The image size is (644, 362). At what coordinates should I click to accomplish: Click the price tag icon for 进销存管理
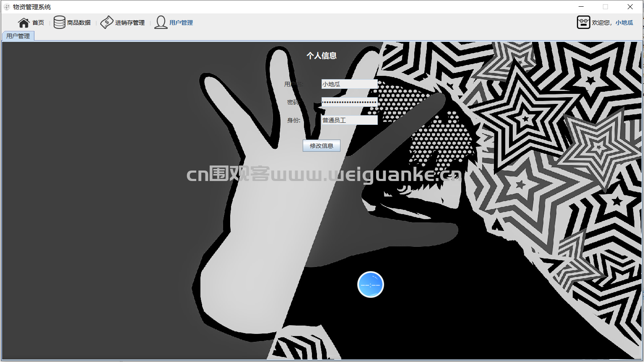pyautogui.click(x=107, y=23)
